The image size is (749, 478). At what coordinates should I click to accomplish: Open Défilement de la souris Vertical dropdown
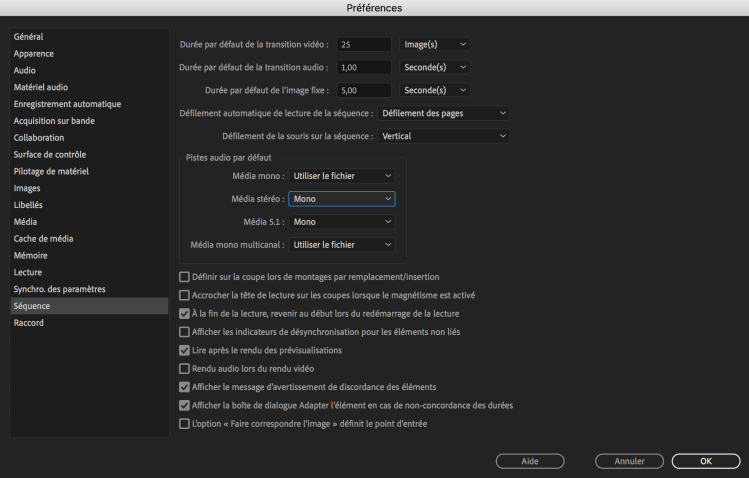click(444, 136)
